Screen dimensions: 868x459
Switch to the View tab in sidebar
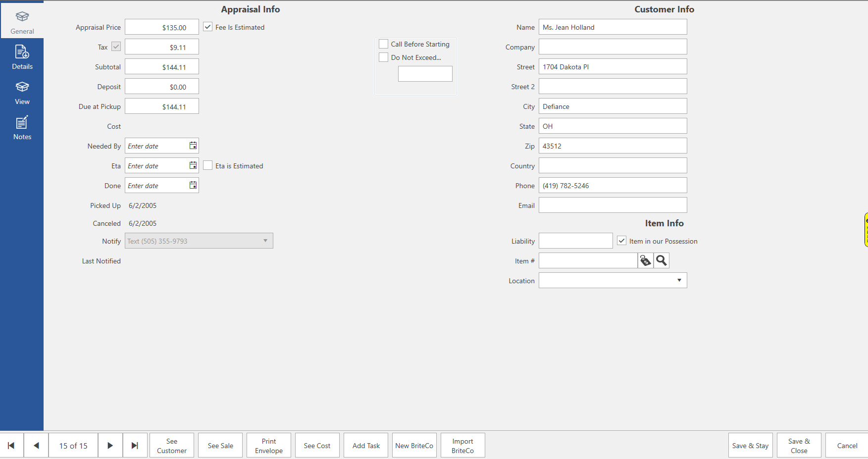coord(22,93)
